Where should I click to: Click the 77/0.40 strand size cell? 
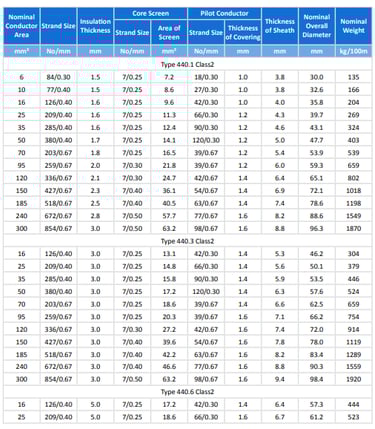click(58, 90)
